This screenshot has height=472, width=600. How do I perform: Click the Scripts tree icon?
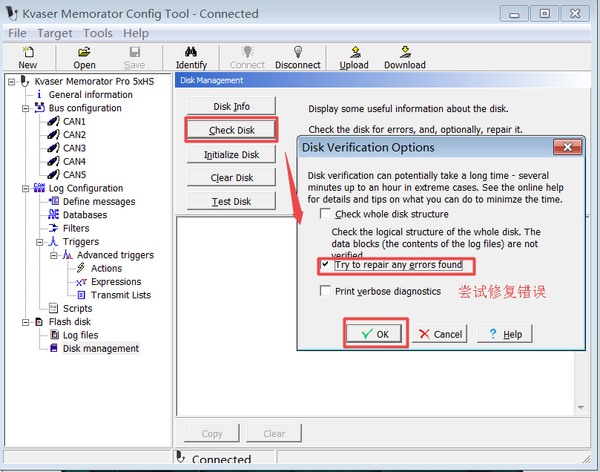coord(54,308)
